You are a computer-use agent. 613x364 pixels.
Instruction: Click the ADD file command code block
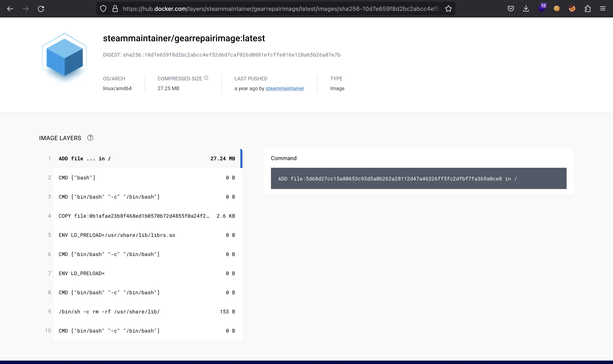[419, 178]
